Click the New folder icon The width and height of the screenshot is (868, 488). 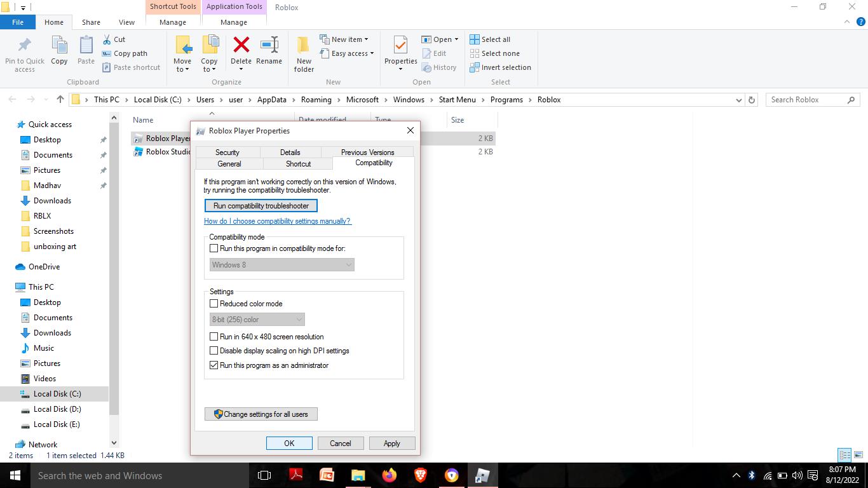304,46
